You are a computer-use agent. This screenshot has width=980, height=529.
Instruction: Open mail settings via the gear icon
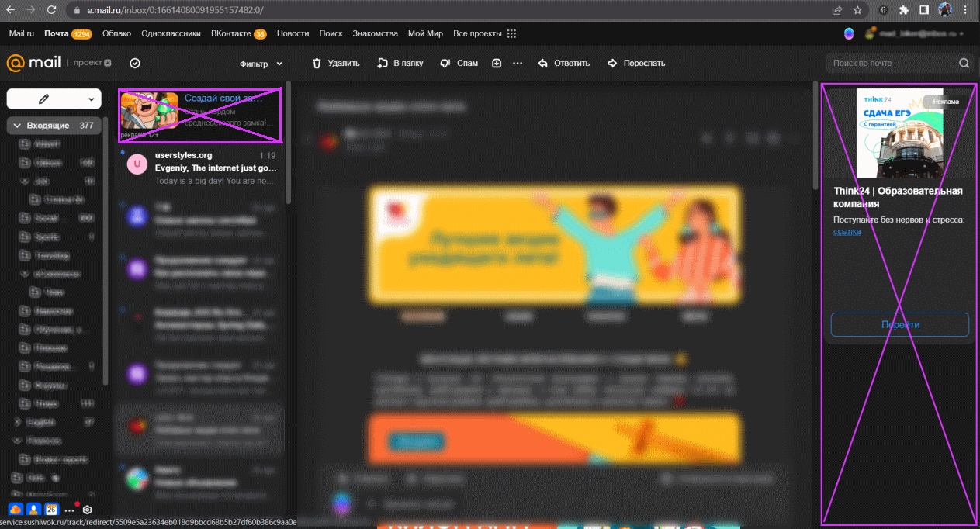pyautogui.click(x=87, y=510)
